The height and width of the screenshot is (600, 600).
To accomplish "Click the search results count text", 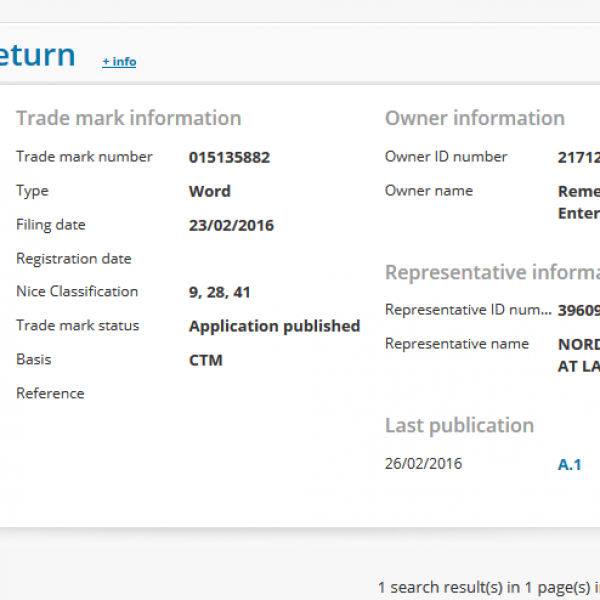I will 488,586.
